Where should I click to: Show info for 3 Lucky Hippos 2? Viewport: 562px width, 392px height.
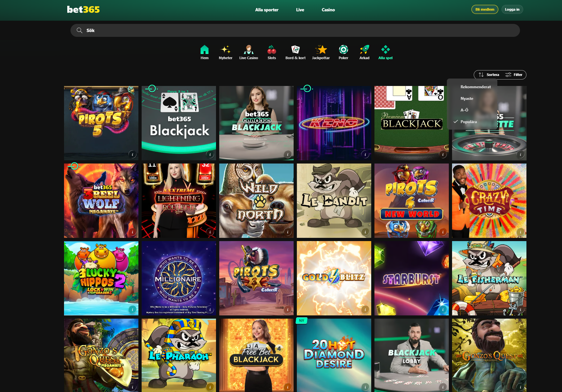(x=132, y=310)
